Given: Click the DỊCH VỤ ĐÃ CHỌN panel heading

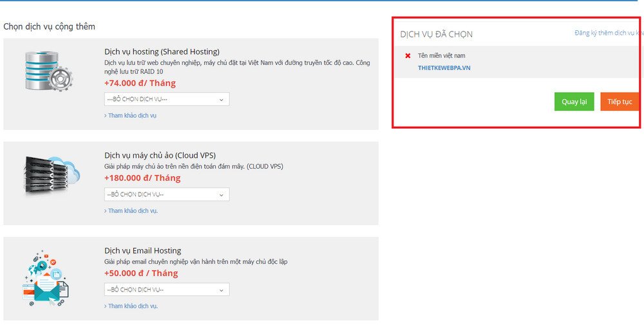Looking at the screenshot, I should click(436, 34).
